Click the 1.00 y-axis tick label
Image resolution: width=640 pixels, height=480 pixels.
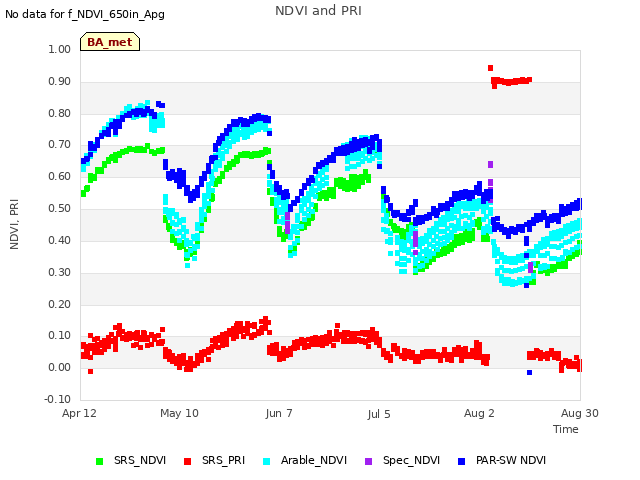point(60,49)
